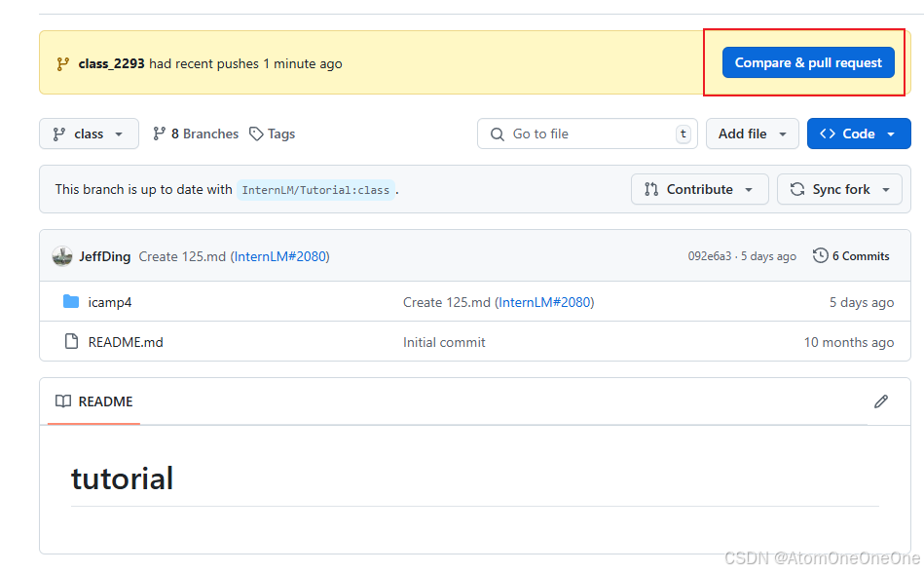
Task: Click the magnifier icon in Go to file
Action: (498, 134)
